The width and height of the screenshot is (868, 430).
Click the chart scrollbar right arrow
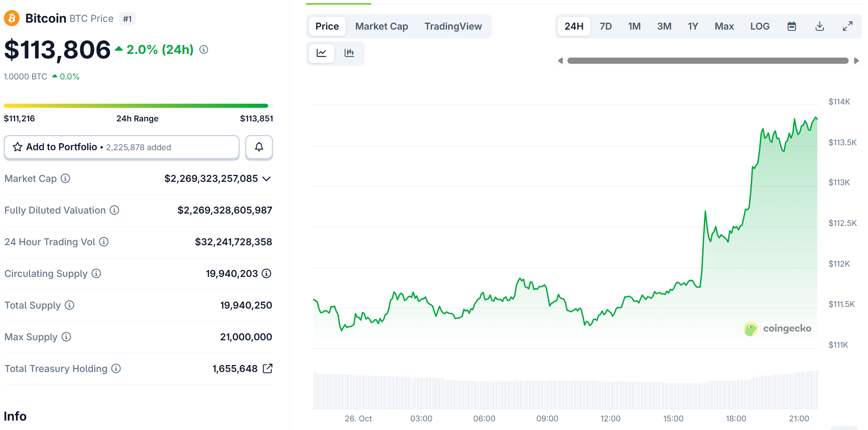[856, 61]
